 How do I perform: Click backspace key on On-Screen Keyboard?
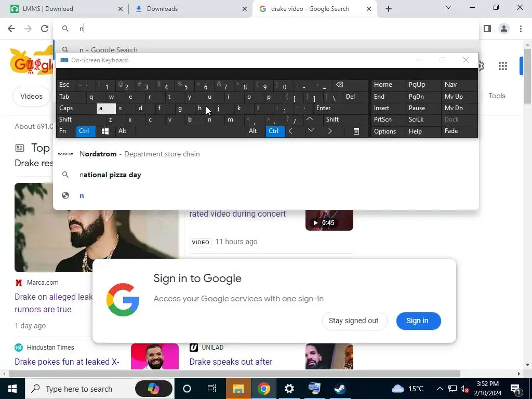[x=351, y=85]
